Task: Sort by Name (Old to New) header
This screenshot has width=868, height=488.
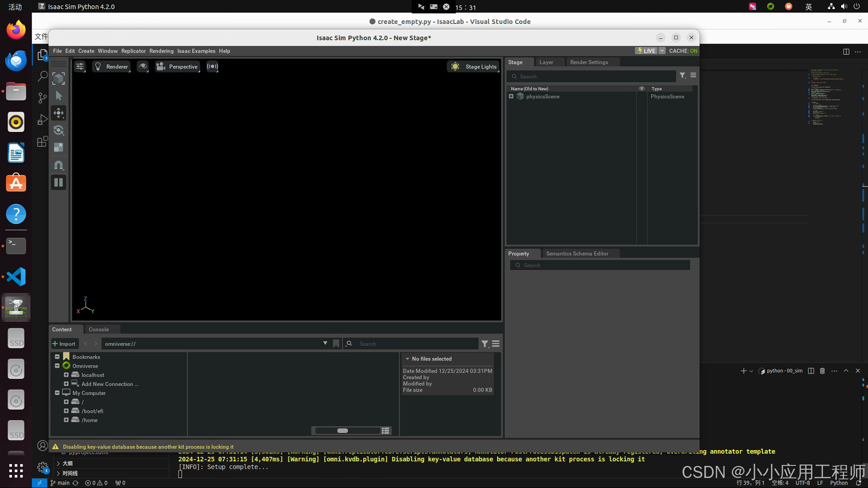Action: tap(529, 89)
